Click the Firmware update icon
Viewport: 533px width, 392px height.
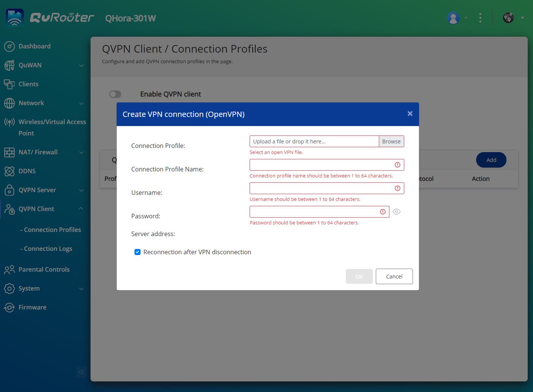coord(9,308)
